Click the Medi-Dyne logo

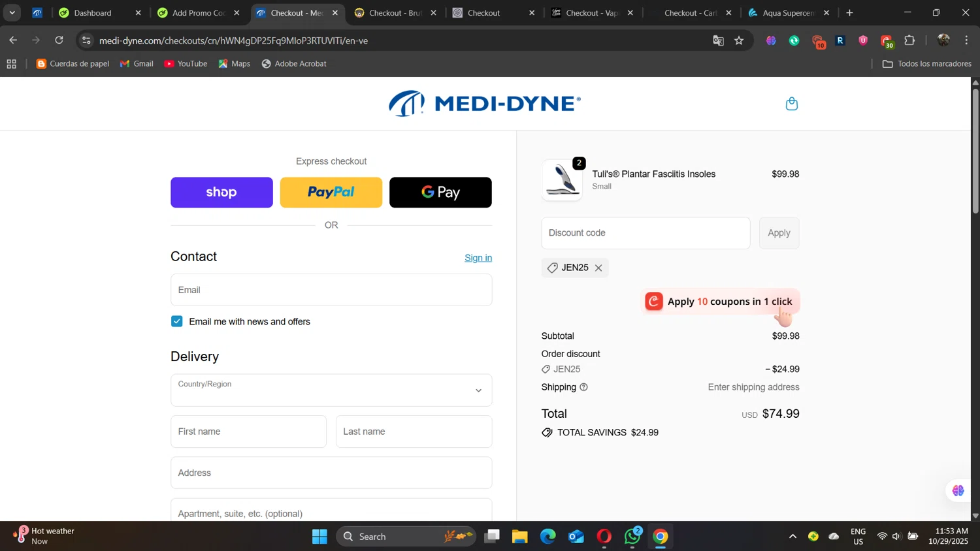click(485, 104)
